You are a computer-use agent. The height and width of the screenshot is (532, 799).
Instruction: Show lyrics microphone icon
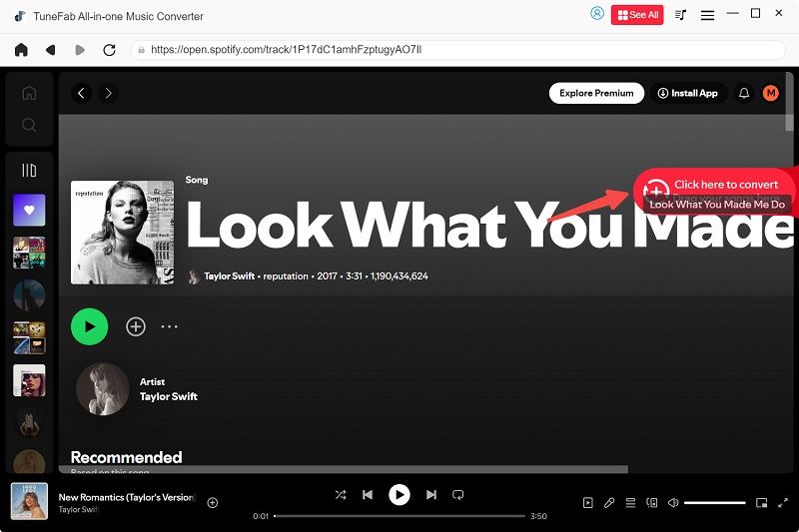pyautogui.click(x=609, y=503)
